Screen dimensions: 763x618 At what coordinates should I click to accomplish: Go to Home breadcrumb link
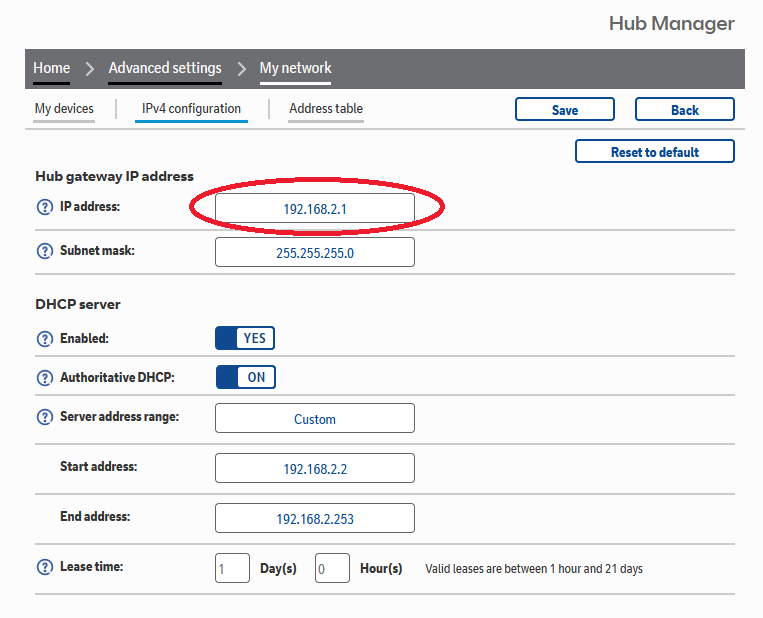(52, 68)
